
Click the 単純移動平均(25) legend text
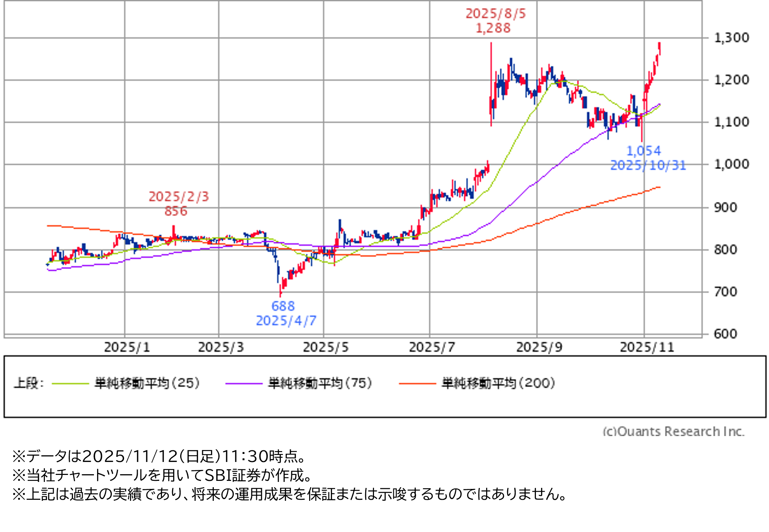pyautogui.click(x=147, y=383)
